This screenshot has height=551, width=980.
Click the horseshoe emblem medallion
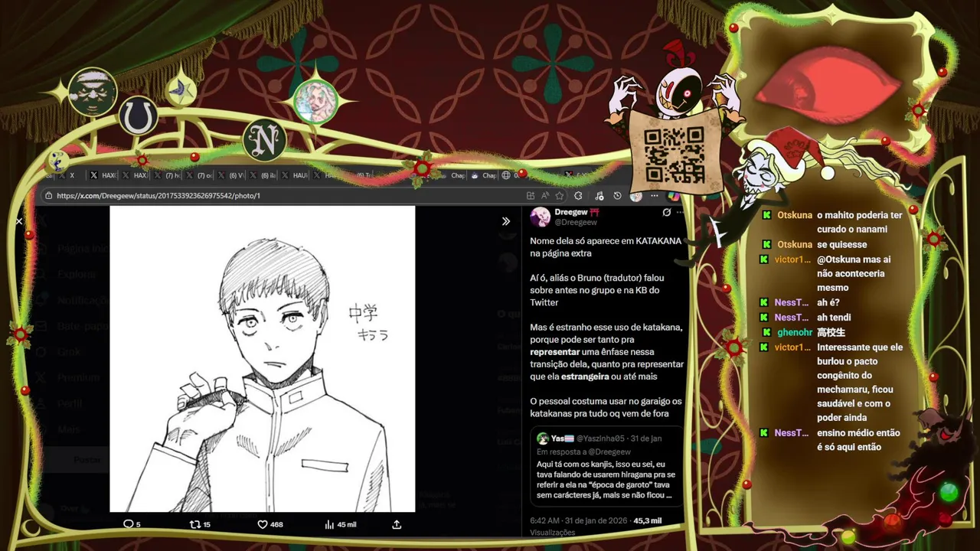(139, 117)
